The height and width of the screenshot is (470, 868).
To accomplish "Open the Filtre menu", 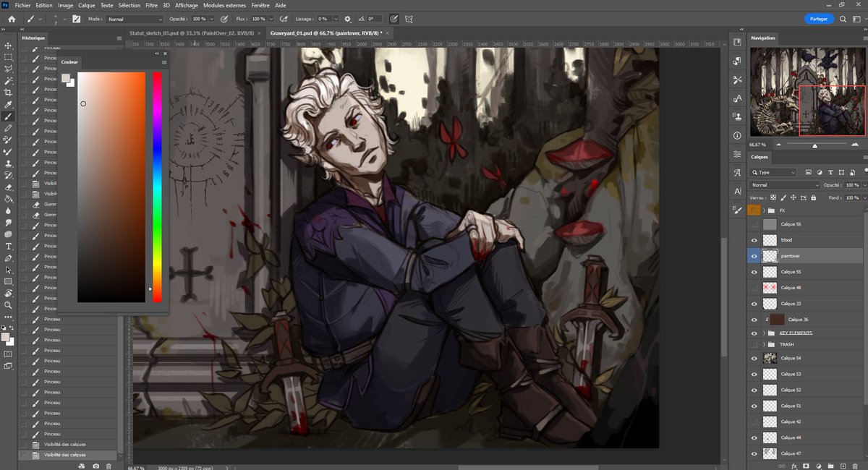I will coord(152,5).
